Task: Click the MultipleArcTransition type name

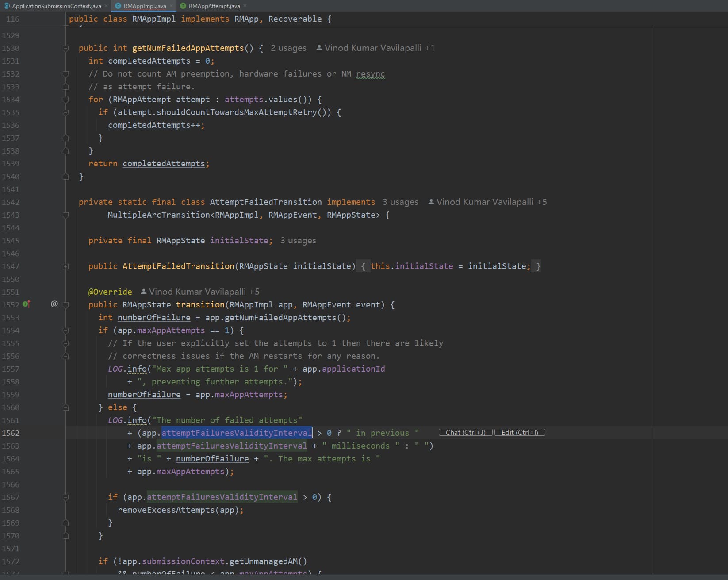Action: click(x=159, y=215)
